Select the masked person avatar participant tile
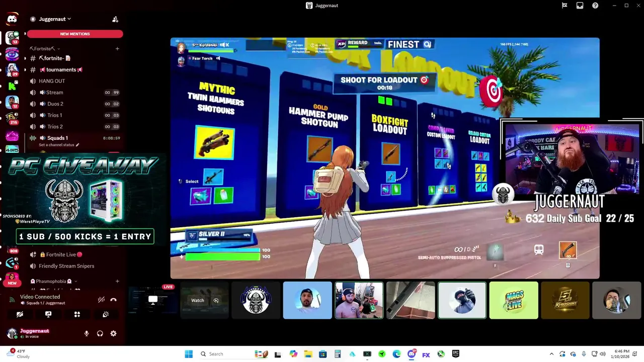This screenshot has width=644, height=362. [462, 301]
